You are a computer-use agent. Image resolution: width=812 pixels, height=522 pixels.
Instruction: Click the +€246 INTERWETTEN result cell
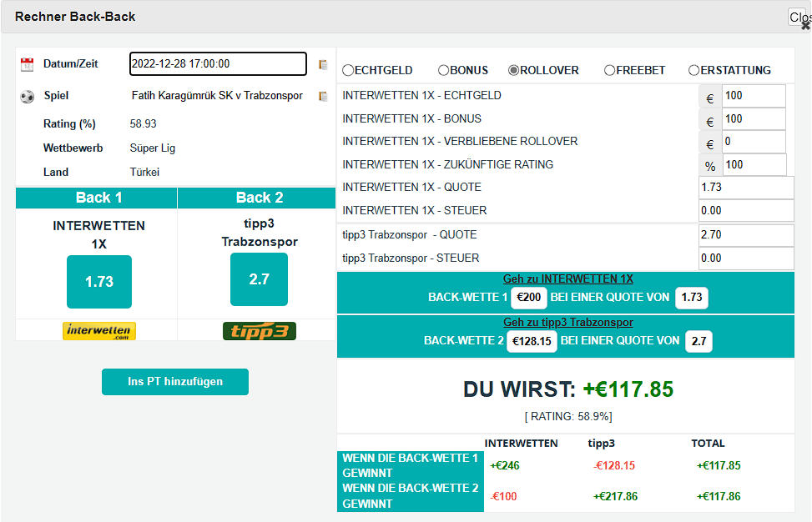click(505, 465)
